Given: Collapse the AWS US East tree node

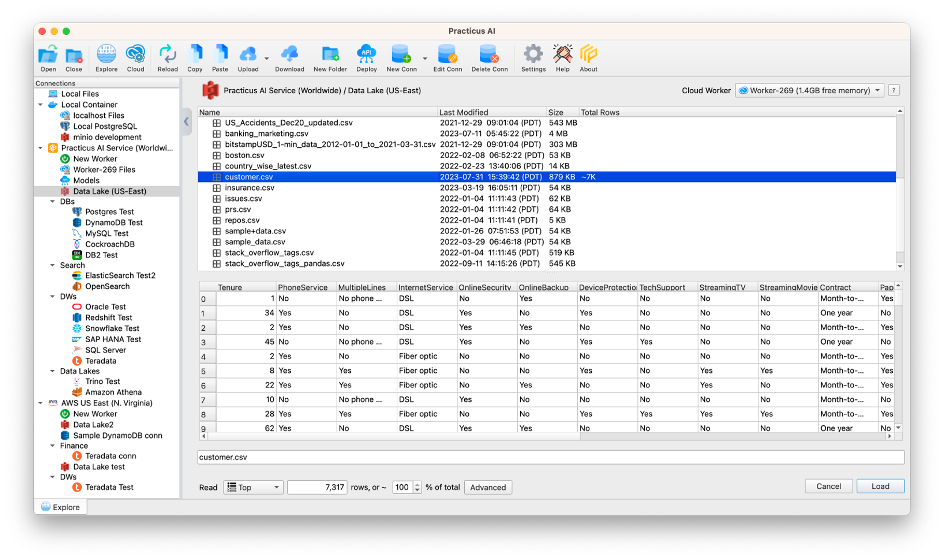Looking at the screenshot, I should click(40, 403).
